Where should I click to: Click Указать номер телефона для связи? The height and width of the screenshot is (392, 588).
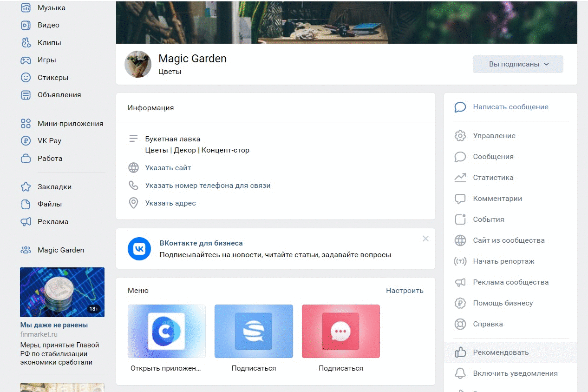(x=208, y=186)
